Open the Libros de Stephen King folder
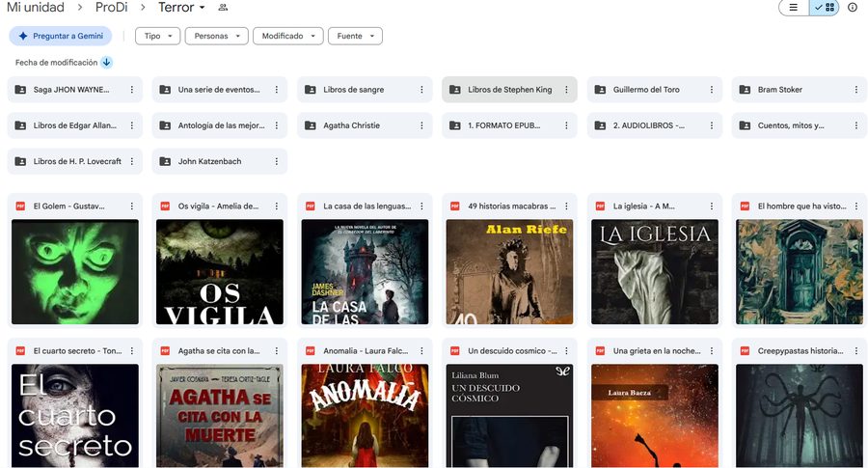 [509, 90]
